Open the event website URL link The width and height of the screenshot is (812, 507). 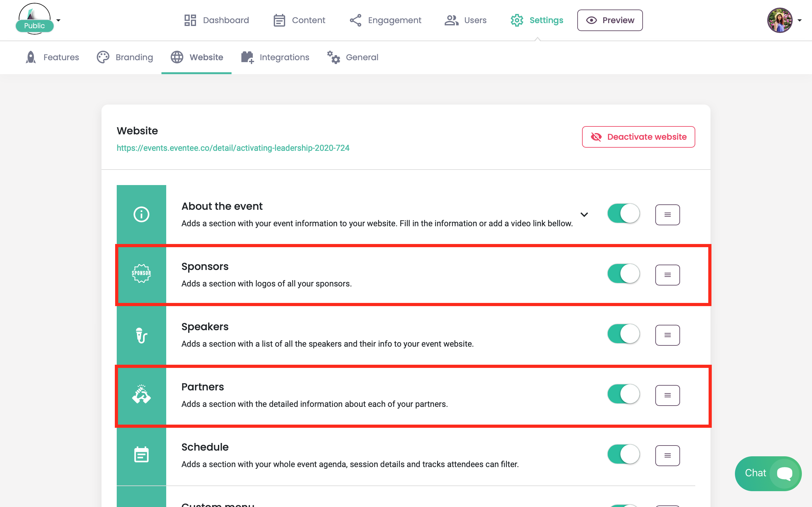click(x=233, y=148)
